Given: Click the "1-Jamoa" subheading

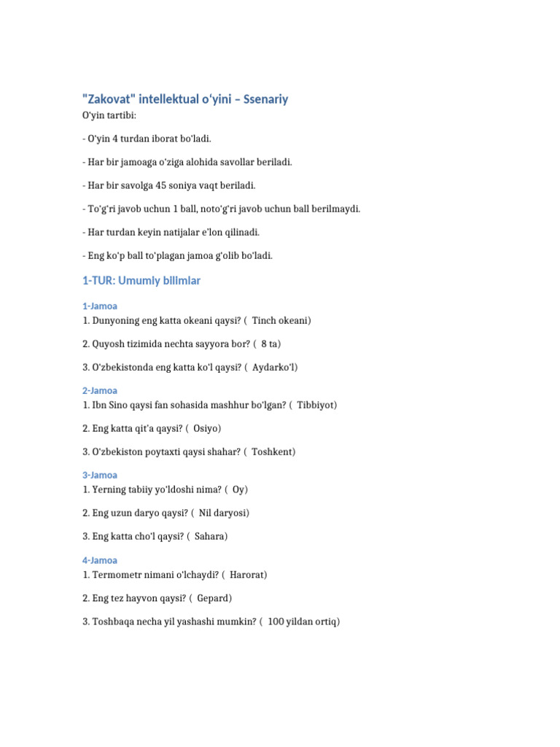Looking at the screenshot, I should (x=100, y=306).
